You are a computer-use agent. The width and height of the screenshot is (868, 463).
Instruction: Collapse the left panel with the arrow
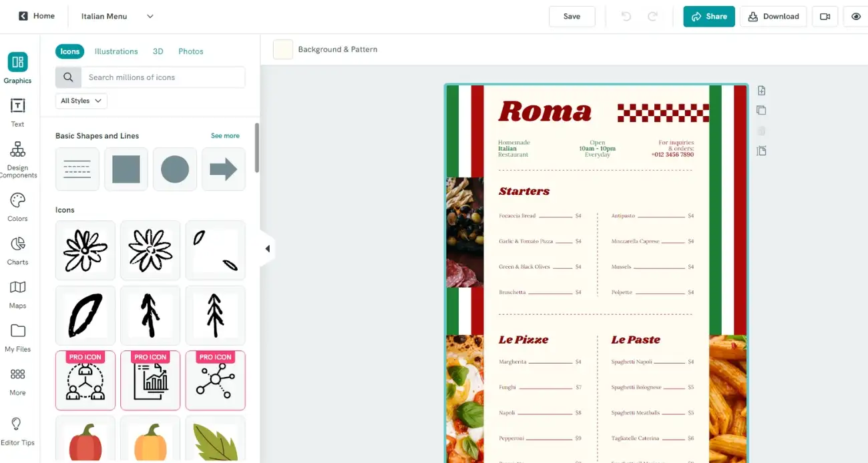(267, 248)
